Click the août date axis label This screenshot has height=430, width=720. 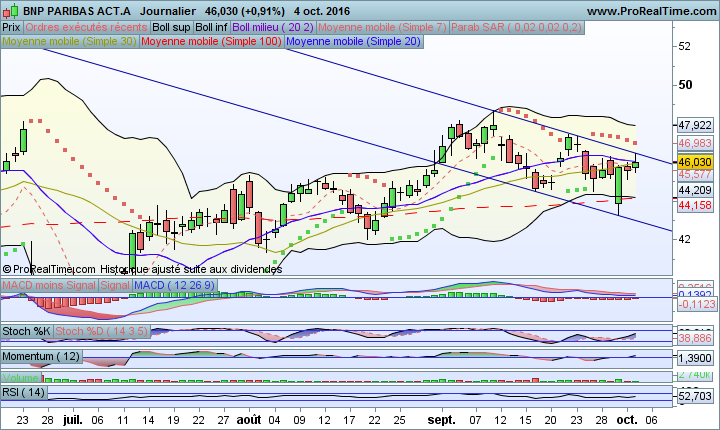tap(249, 420)
